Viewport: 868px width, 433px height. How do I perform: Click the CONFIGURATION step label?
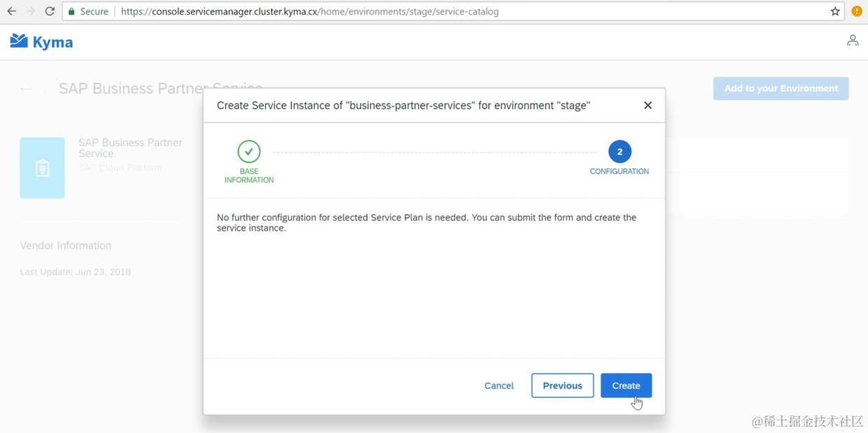[x=619, y=171]
